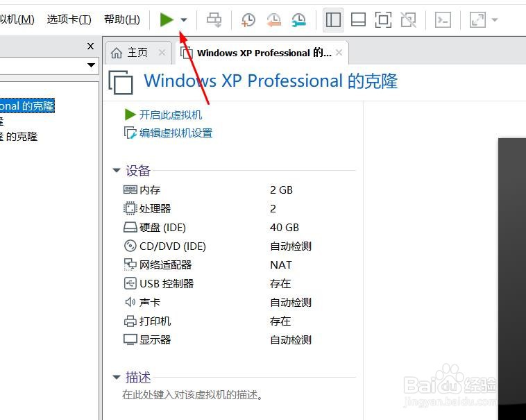Switch to the 主页 tab

point(137,53)
